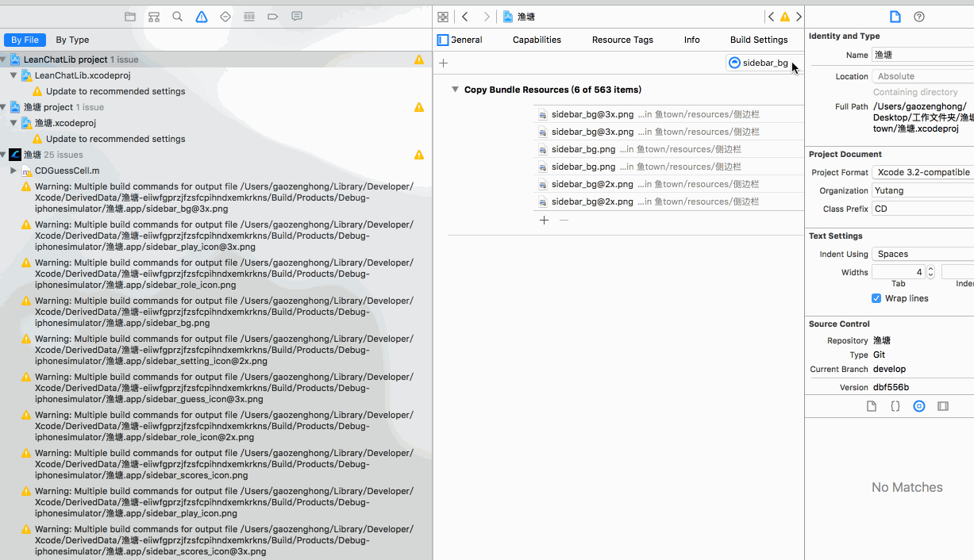Screen dimensions: 974x560
Task: Collapse the 渔塘 25 issues group
Action: pos(4,155)
